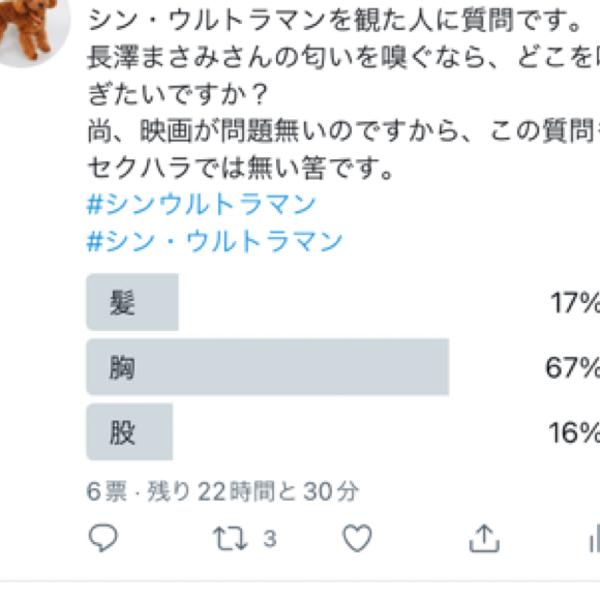This screenshot has width=600, height=600.
Task: Open the analytics bar chart icon
Action: (594, 538)
